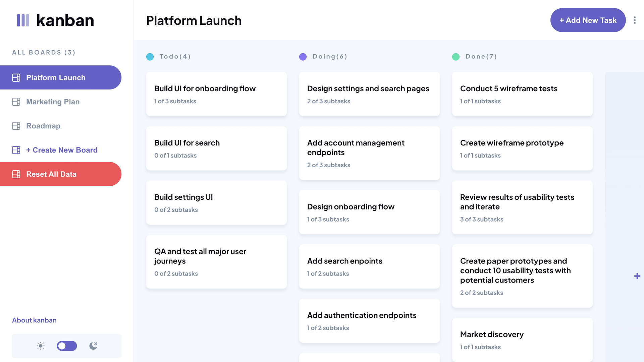Image resolution: width=644 pixels, height=362 pixels.
Task: Click the plus icon to add a column
Action: (x=637, y=276)
